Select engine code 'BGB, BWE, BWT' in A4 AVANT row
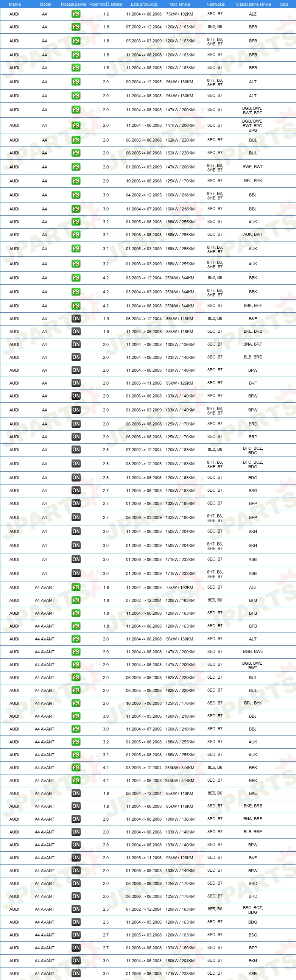This screenshot has height=980, width=296. click(252, 666)
